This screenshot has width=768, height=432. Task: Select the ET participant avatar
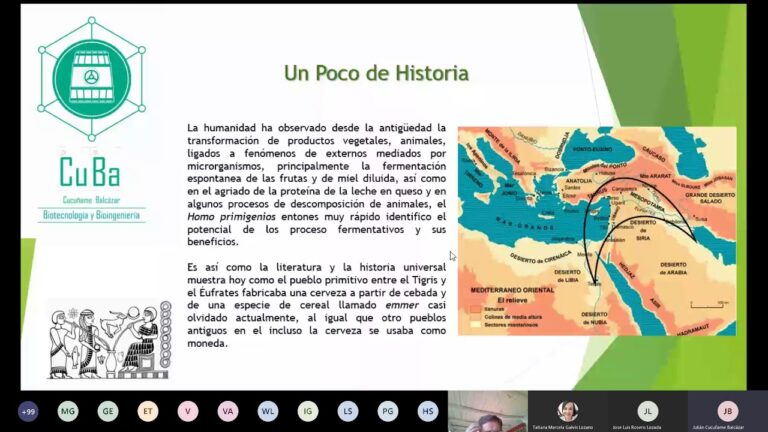[x=148, y=411]
